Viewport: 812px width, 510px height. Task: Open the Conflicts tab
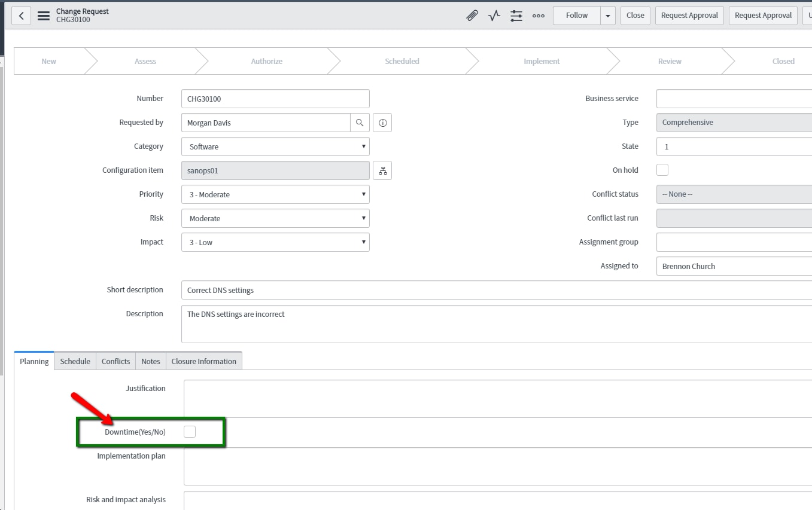click(116, 361)
